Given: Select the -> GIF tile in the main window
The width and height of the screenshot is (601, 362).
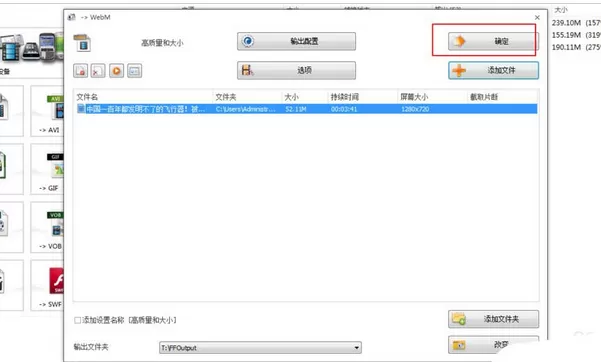Looking at the screenshot, I should tap(47, 169).
